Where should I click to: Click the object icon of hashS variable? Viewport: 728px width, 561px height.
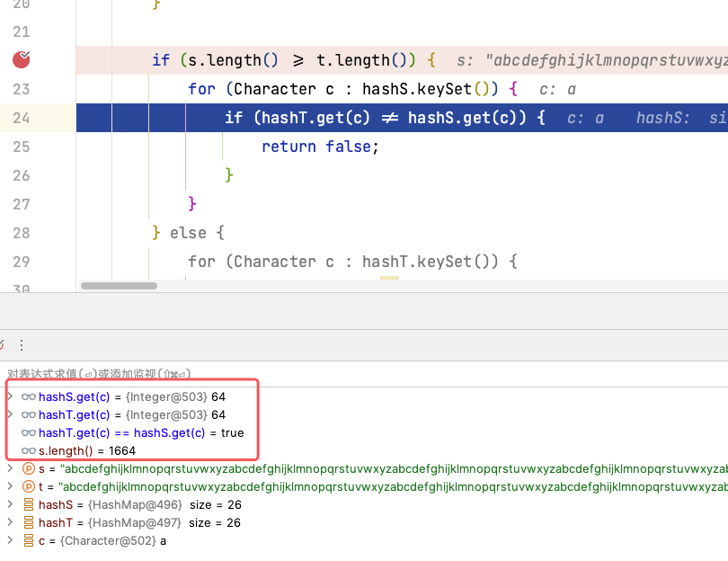[x=29, y=504]
